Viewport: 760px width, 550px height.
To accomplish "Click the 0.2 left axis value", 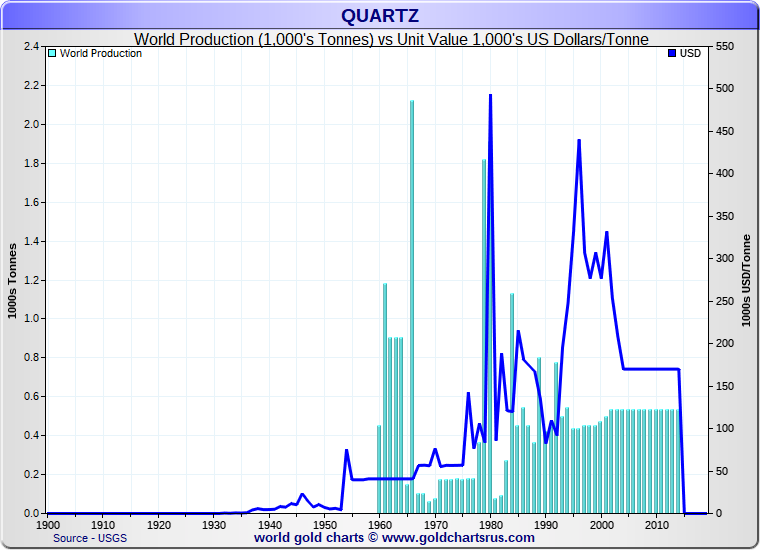I will click(x=32, y=474).
